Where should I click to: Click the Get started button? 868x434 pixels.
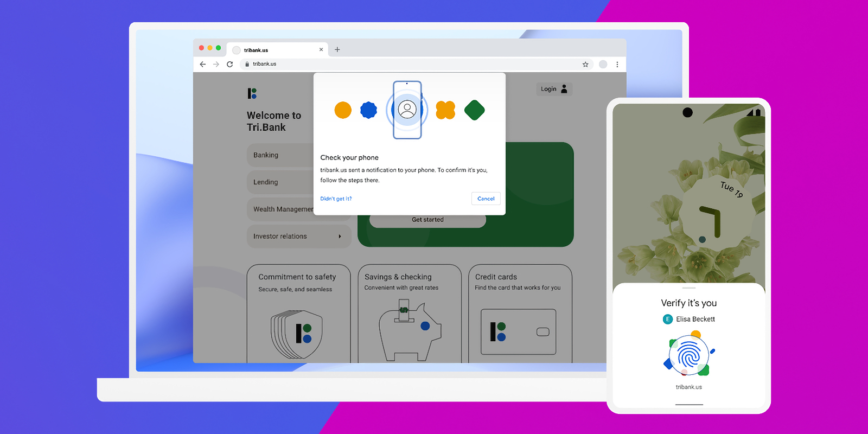coord(427,220)
